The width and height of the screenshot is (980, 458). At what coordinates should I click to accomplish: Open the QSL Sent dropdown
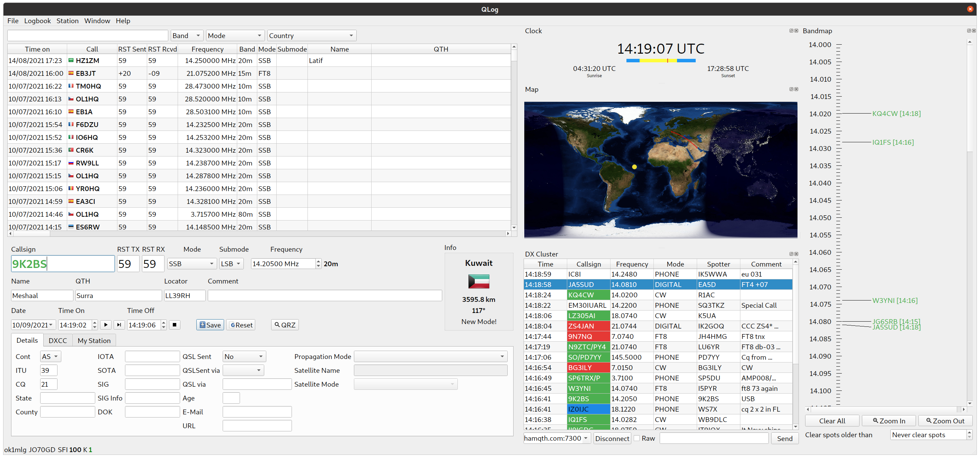point(244,357)
